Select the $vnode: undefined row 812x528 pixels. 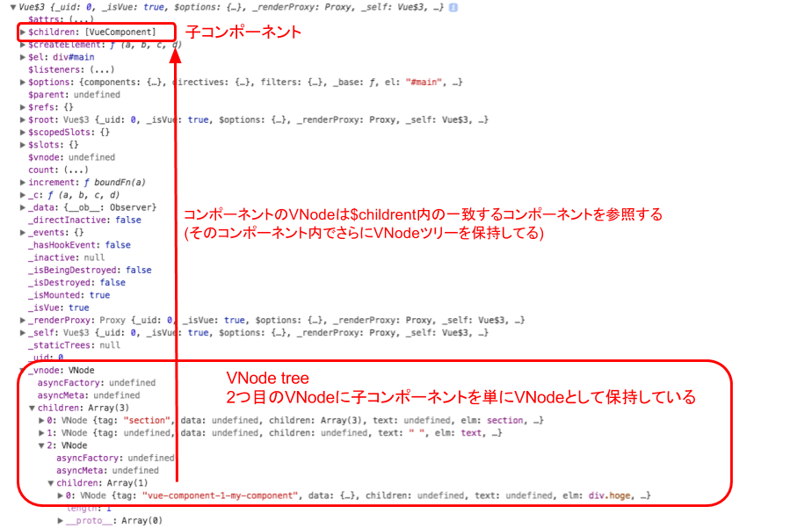(71, 157)
